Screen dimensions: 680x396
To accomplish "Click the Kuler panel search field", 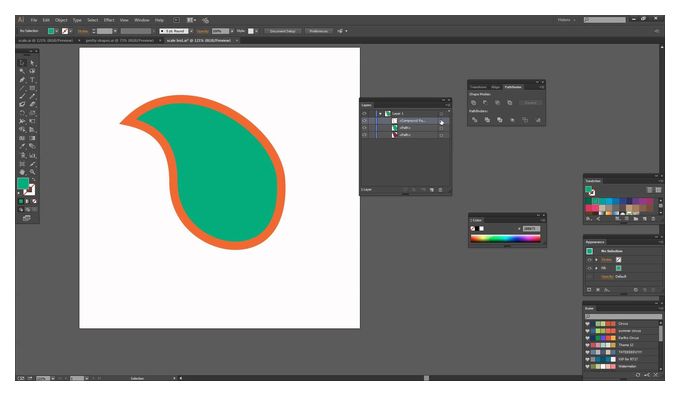I will [x=624, y=316].
